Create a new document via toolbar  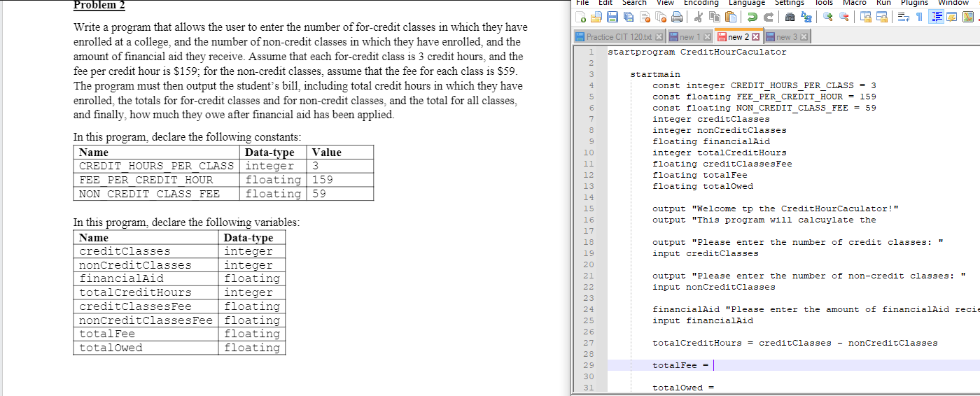[x=580, y=17]
